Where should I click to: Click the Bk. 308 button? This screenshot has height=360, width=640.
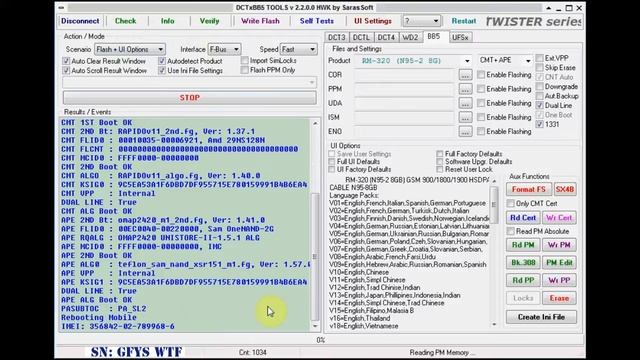click(523, 262)
